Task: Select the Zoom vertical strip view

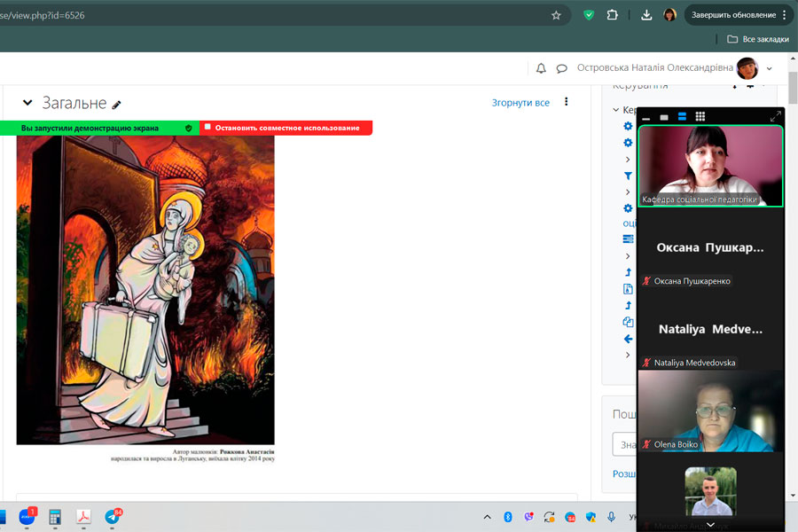Action: 682,116
